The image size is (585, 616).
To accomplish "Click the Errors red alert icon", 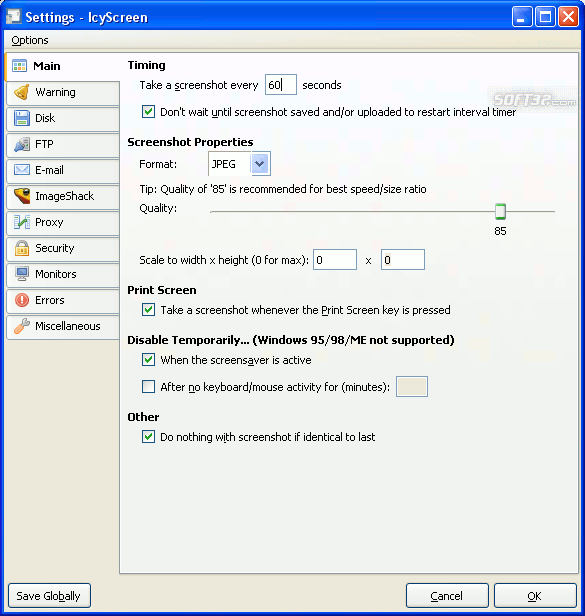I will [22, 300].
